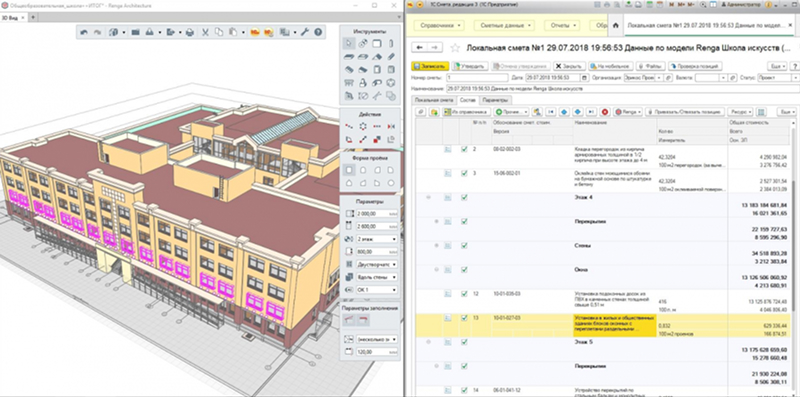
Task: Pick the Door tool in Инструменты
Action: (x=377, y=70)
